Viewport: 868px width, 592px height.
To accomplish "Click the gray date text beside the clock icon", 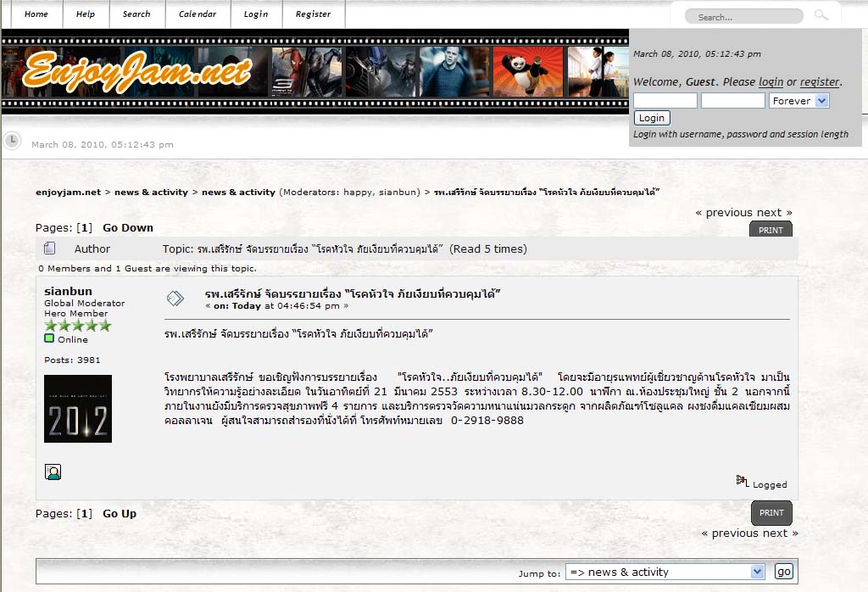I will (x=103, y=144).
